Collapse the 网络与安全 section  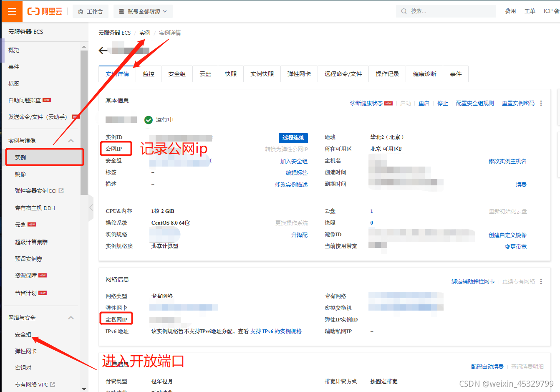[x=71, y=318]
